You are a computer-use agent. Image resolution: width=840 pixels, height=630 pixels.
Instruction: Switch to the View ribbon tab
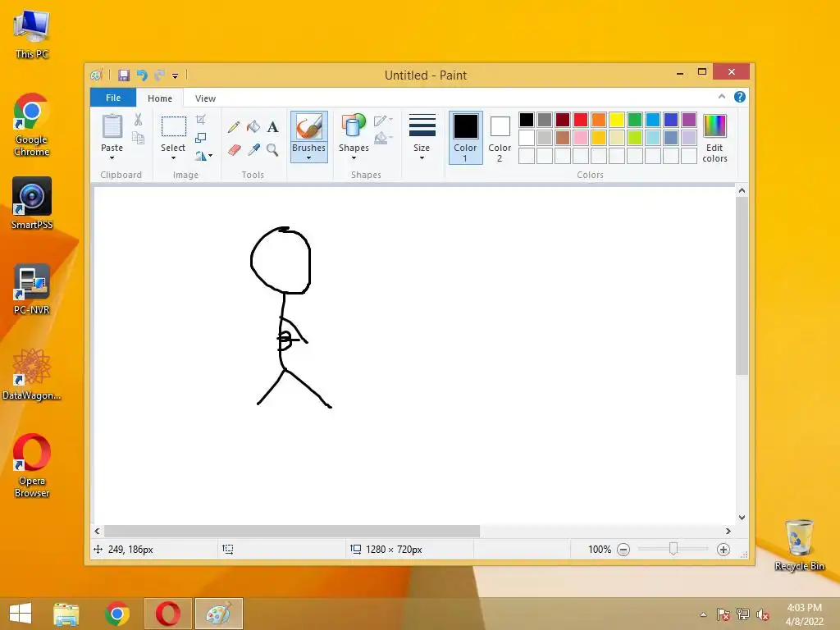(205, 98)
